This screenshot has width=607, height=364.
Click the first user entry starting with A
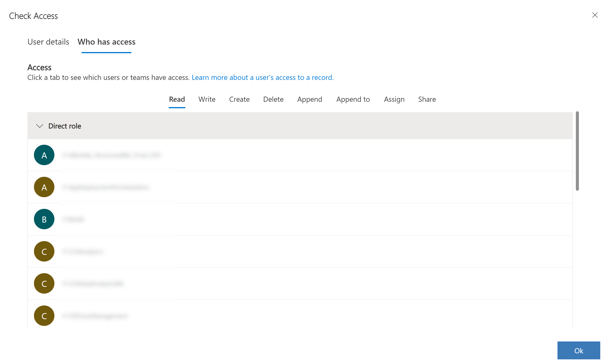pyautogui.click(x=111, y=155)
